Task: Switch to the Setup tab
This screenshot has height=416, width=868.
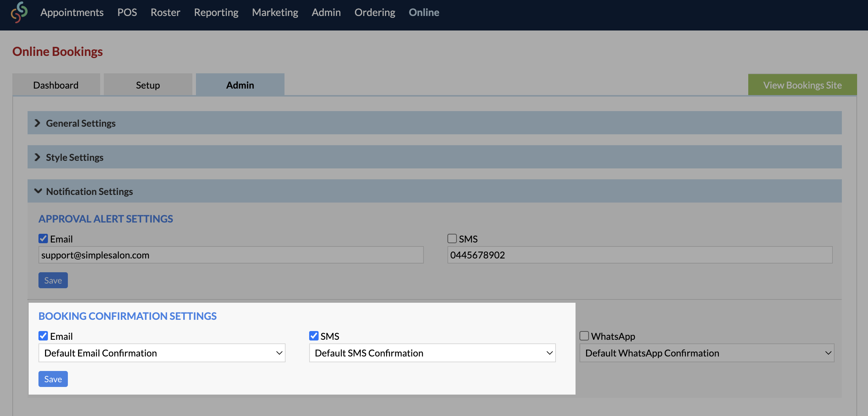Action: click(147, 85)
